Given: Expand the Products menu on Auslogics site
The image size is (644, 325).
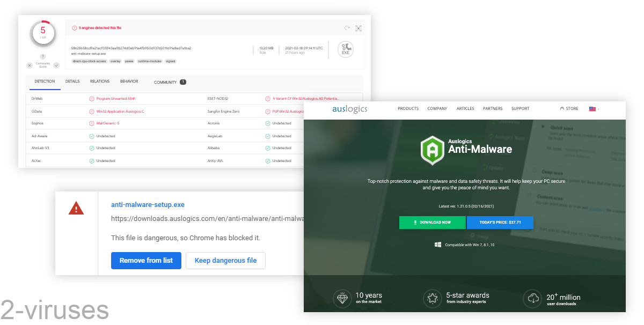Looking at the screenshot, I should 408,109.
